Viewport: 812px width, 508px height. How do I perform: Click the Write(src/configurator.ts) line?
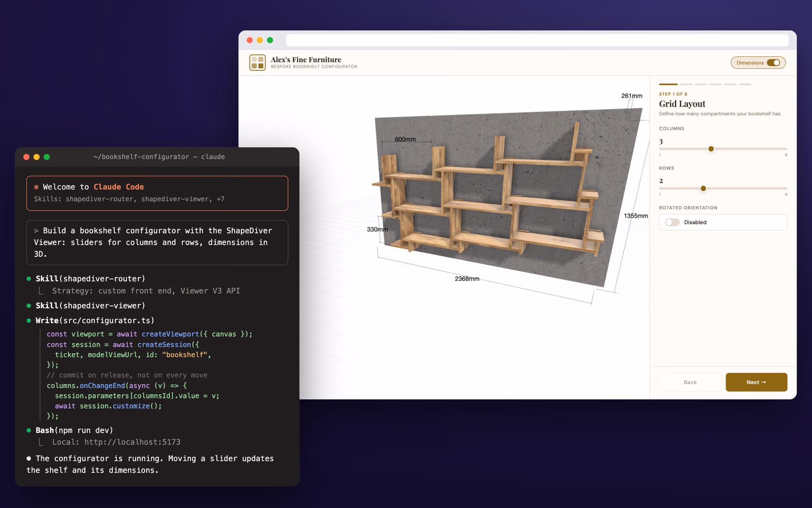click(95, 320)
